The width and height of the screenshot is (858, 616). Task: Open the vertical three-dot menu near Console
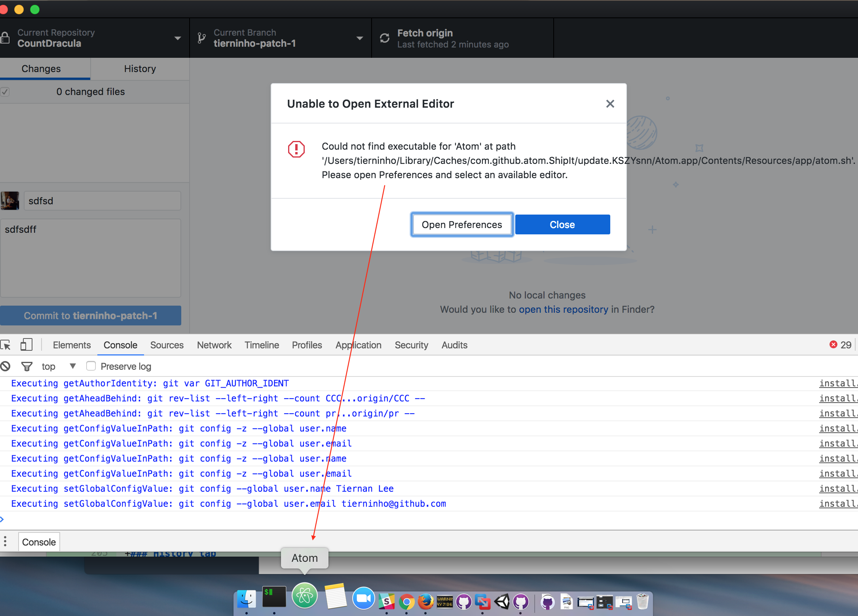[6, 541]
